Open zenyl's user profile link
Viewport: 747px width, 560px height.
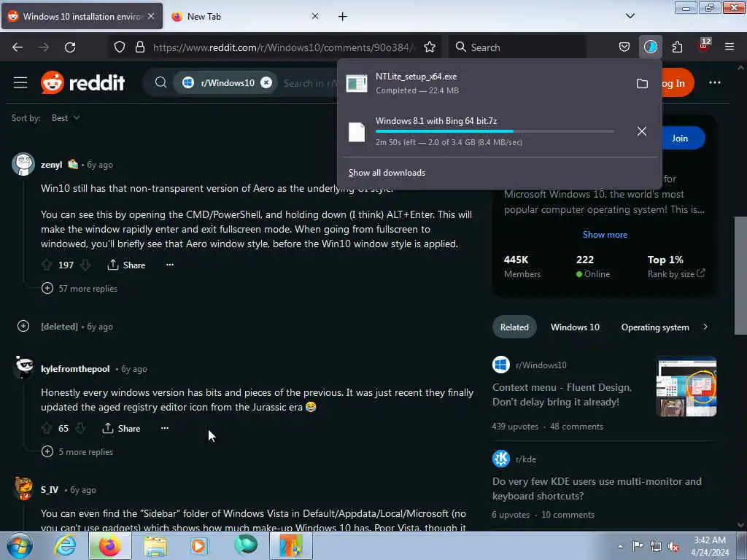click(x=52, y=165)
